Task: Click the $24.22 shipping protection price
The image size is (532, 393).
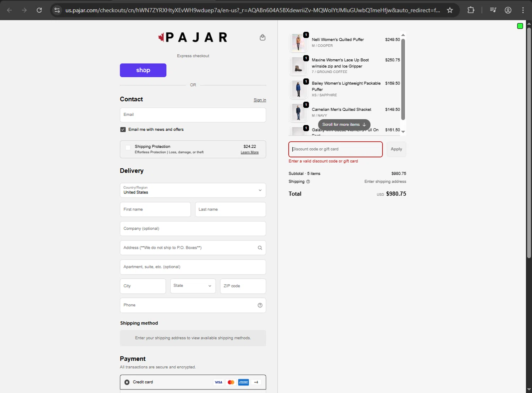Action: 250,147
